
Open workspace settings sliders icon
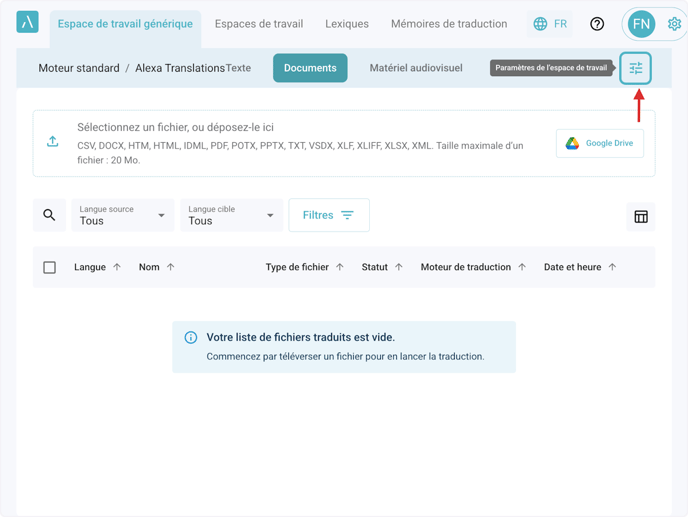tap(635, 68)
